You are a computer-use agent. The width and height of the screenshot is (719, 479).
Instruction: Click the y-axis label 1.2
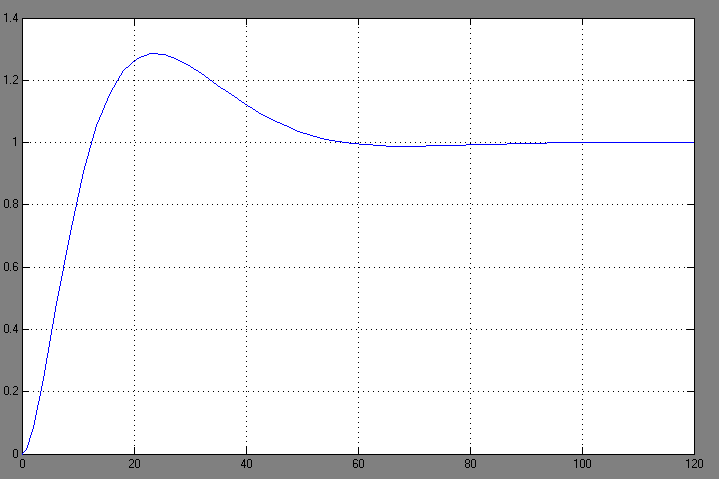tap(10, 80)
